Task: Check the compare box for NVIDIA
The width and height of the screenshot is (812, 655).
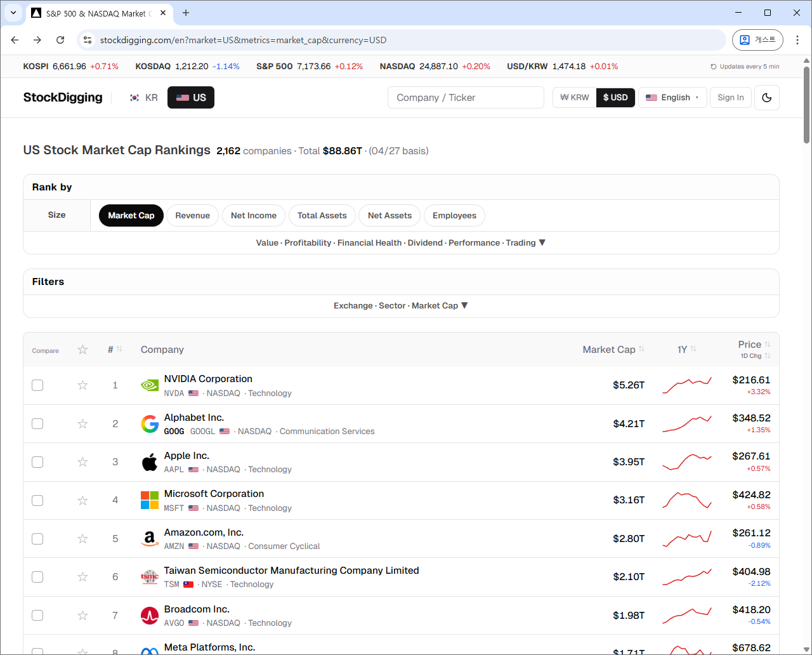Action: click(x=37, y=385)
